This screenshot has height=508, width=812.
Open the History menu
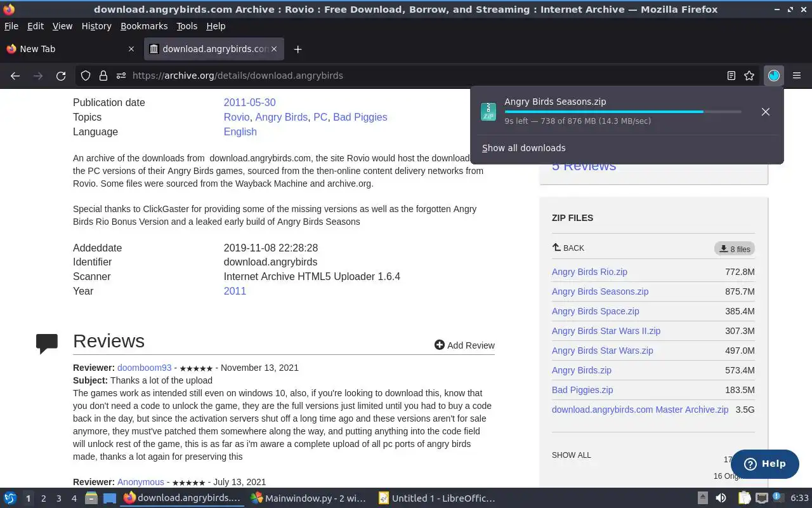tap(96, 26)
